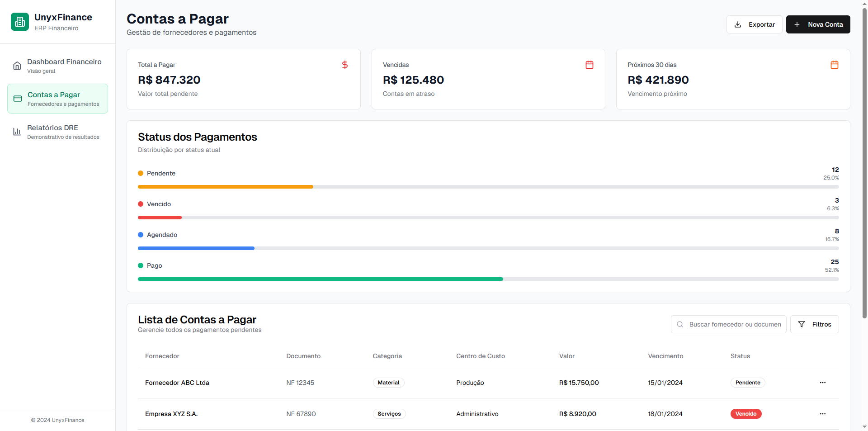Open Dashboard Financeiro from sidebar
The height and width of the screenshot is (431, 868).
(57, 66)
